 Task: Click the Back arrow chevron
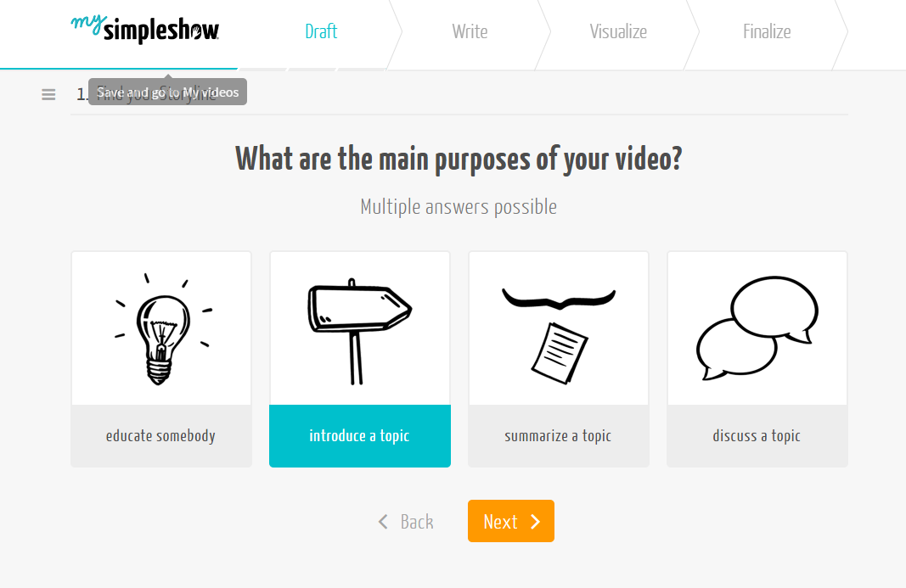[x=383, y=522]
